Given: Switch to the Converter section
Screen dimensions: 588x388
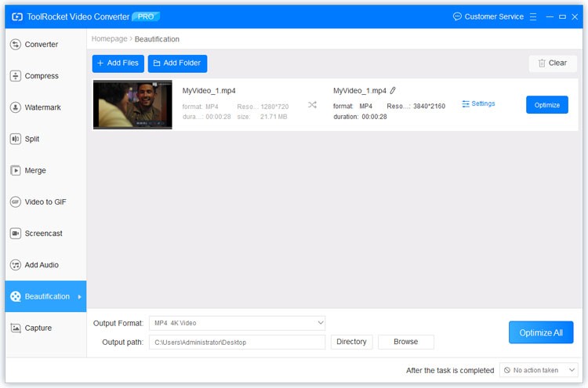Looking at the screenshot, I should click(45, 45).
